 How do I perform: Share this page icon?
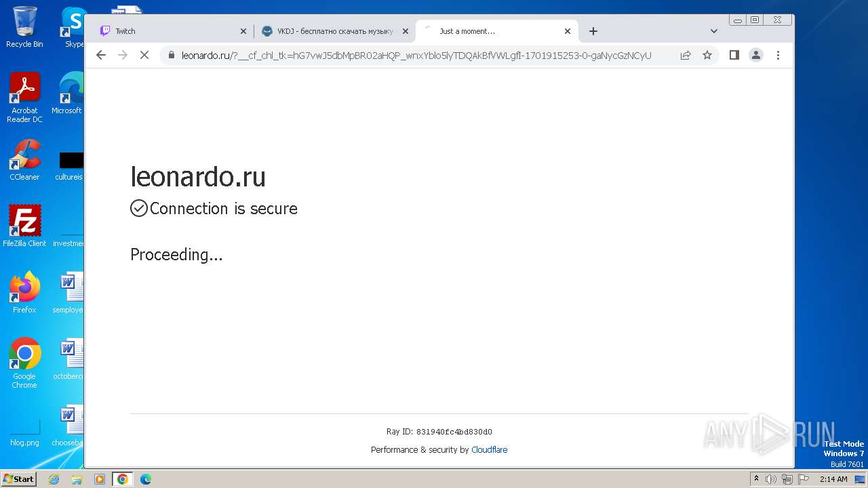(x=686, y=55)
